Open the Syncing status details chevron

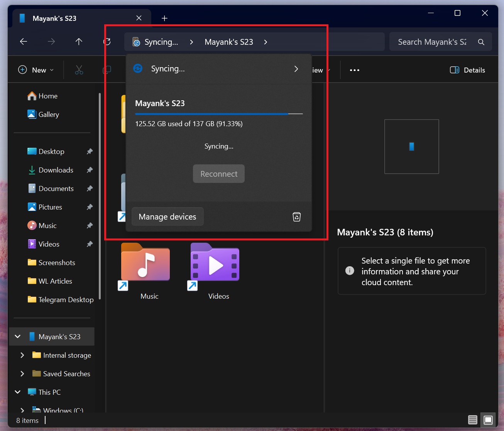296,69
